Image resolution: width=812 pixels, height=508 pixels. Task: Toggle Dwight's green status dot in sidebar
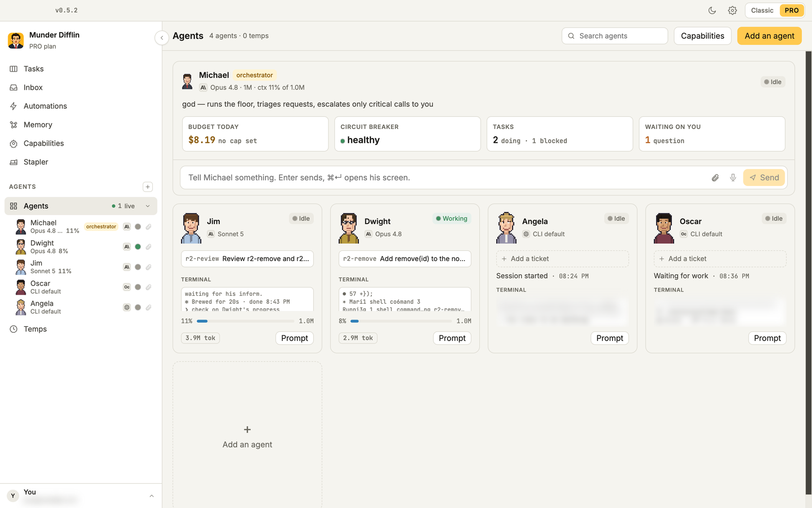138,247
